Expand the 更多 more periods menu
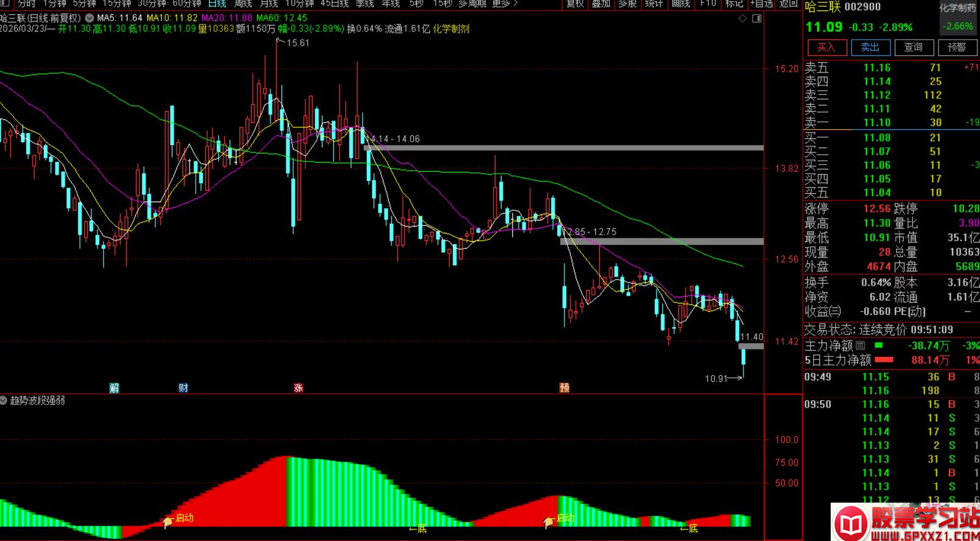The height and width of the screenshot is (541, 980). [x=505, y=4]
